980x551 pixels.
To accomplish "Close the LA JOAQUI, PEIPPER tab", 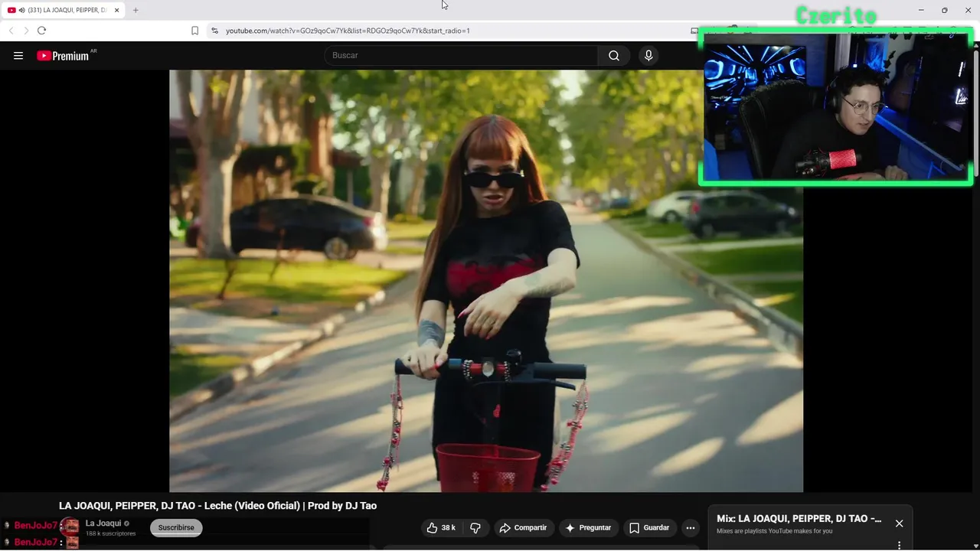I will 116,10.
